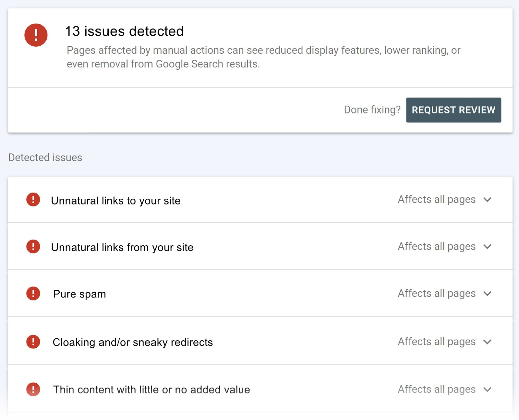Image resolution: width=519 pixels, height=420 pixels.
Task: Click the alert icon beside 'Unnatural links from your site'
Action: tap(33, 247)
